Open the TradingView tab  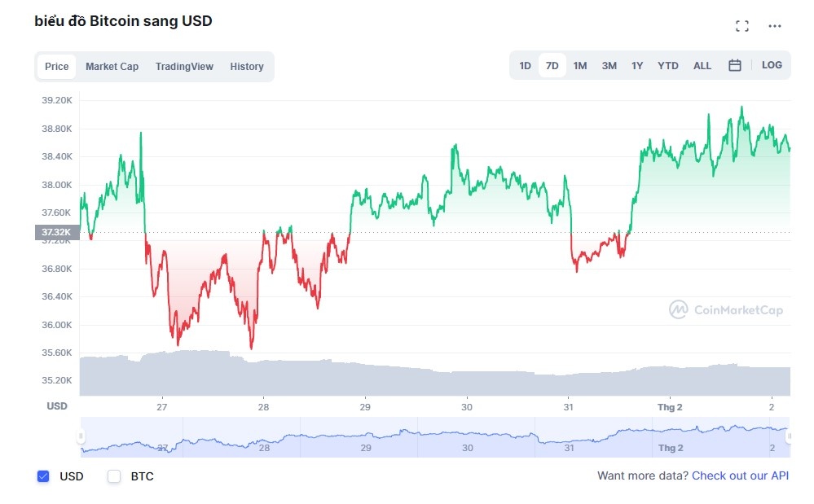pos(184,66)
